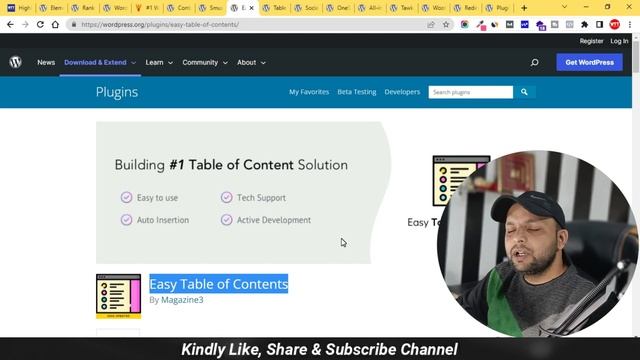The height and width of the screenshot is (360, 640).
Task: Share this page from the address bar
Action: [x=431, y=24]
